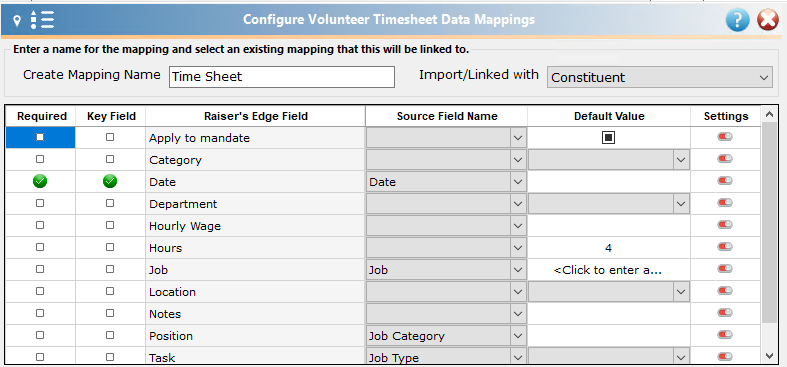Click the Create Mapping Name text field
Screen dimensions: 787x367
click(282, 77)
